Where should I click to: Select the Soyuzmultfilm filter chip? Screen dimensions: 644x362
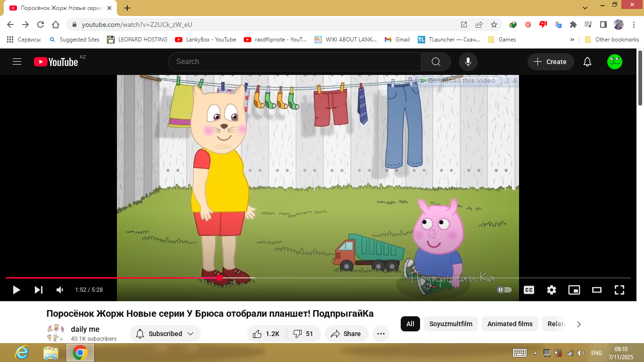451,324
